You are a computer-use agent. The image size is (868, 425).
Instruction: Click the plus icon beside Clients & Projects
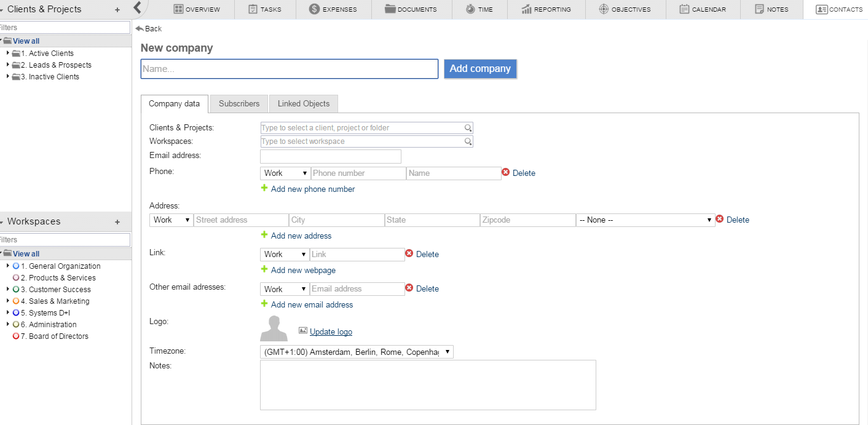click(117, 10)
